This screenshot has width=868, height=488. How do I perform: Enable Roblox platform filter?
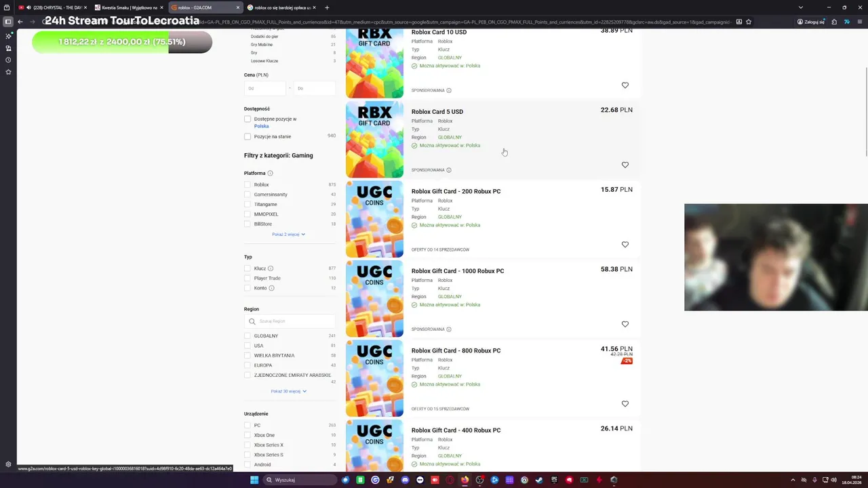tap(248, 184)
